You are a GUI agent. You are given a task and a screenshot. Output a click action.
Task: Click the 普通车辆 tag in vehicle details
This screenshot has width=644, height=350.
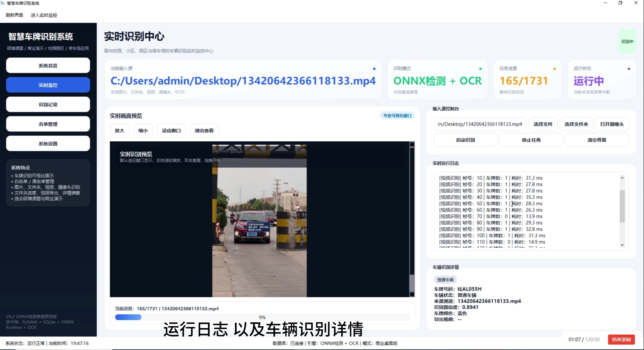pyautogui.click(x=445, y=280)
